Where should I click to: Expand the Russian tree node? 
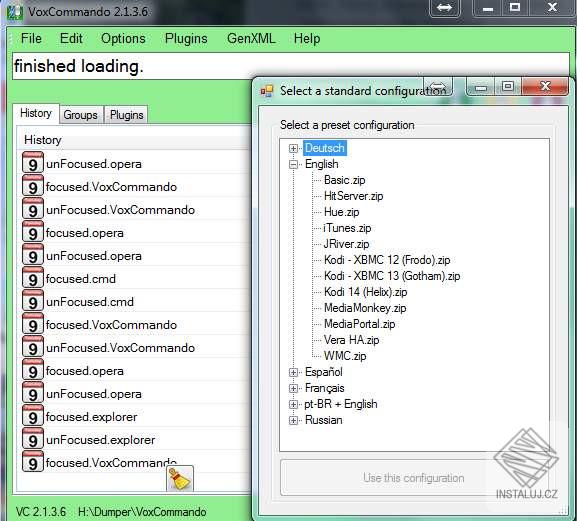pos(293,420)
